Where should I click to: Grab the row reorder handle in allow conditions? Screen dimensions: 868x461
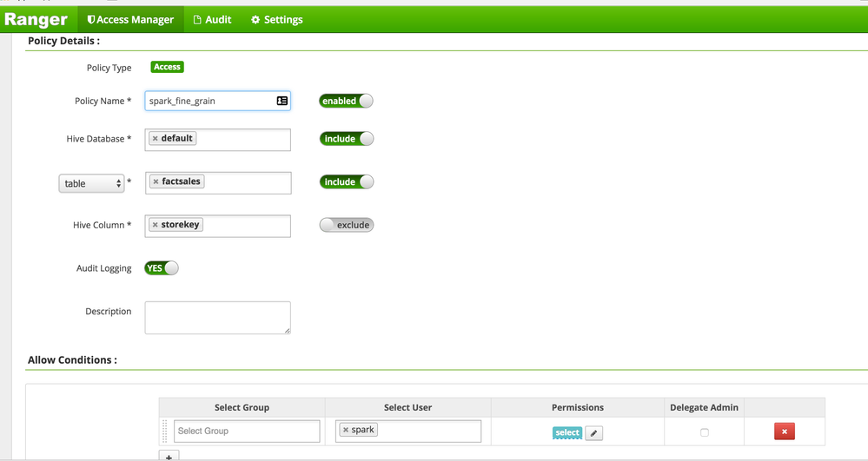click(164, 431)
